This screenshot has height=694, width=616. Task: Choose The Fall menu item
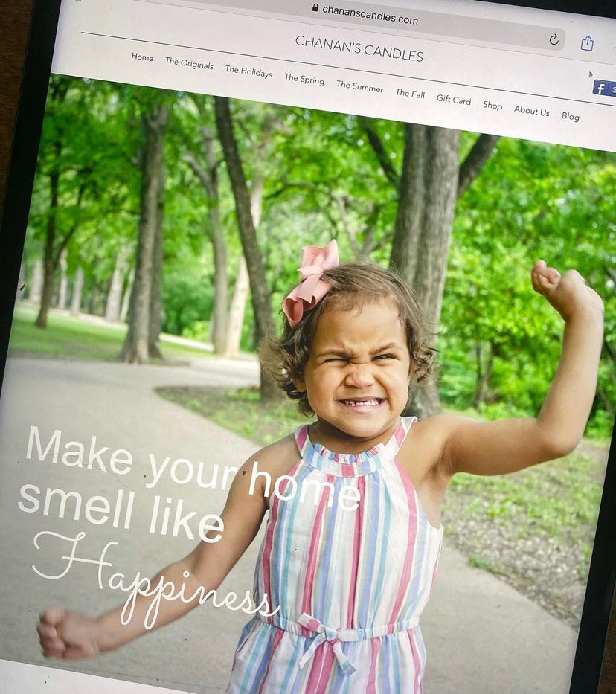410,93
